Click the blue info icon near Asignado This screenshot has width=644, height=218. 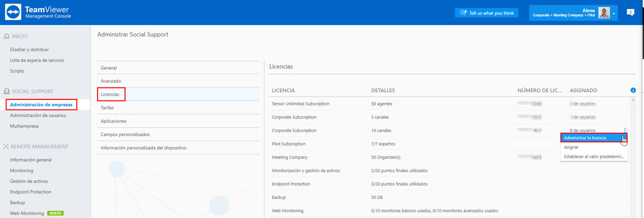633,90
